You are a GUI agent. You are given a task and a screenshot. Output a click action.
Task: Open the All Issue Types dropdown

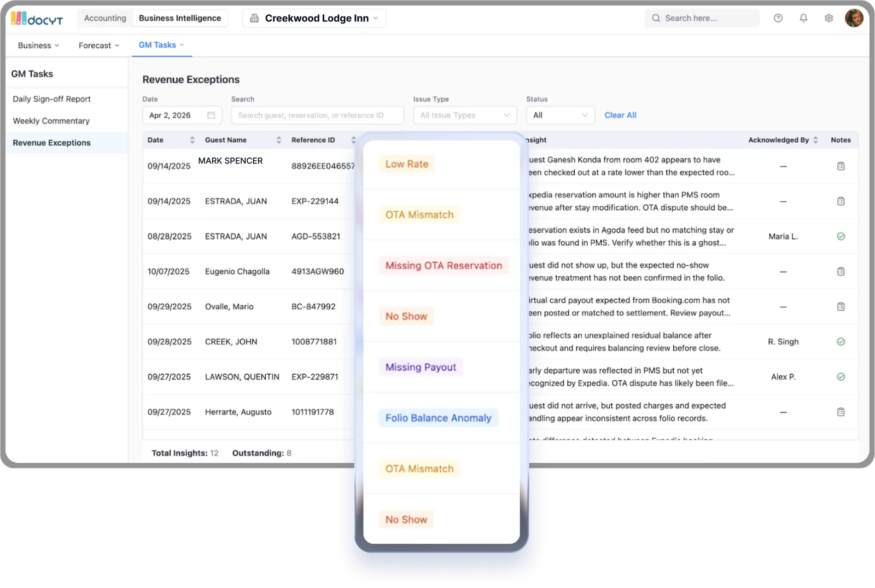465,115
